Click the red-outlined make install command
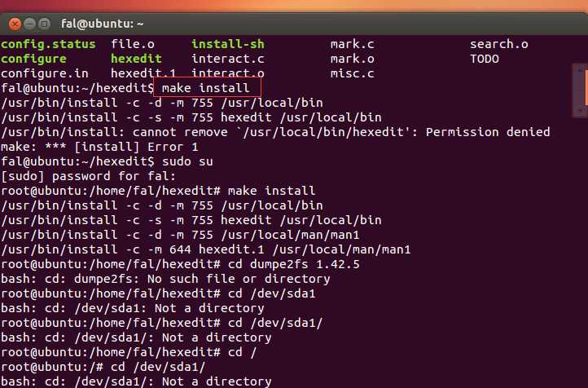The width and height of the screenshot is (588, 388). pyautogui.click(x=206, y=88)
